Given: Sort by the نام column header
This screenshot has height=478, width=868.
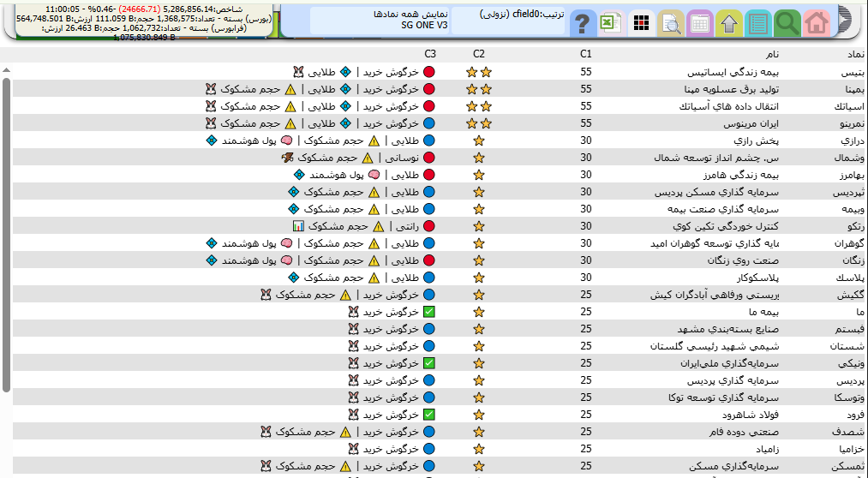Looking at the screenshot, I should pyautogui.click(x=773, y=54).
